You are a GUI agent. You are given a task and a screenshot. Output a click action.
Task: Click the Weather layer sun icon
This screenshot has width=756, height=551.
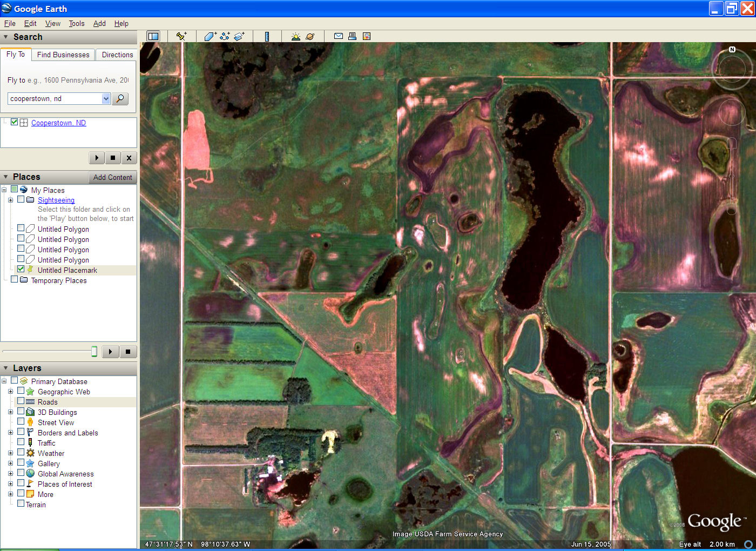point(30,453)
